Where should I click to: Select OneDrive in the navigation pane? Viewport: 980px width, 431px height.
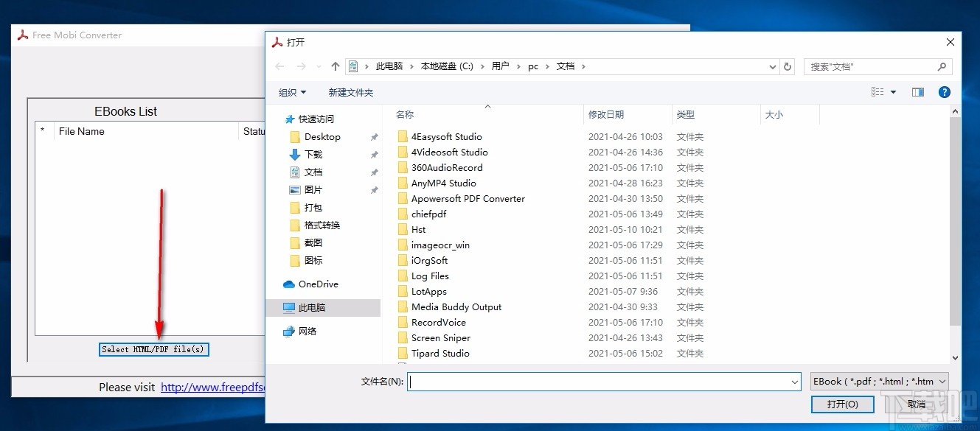(x=318, y=284)
